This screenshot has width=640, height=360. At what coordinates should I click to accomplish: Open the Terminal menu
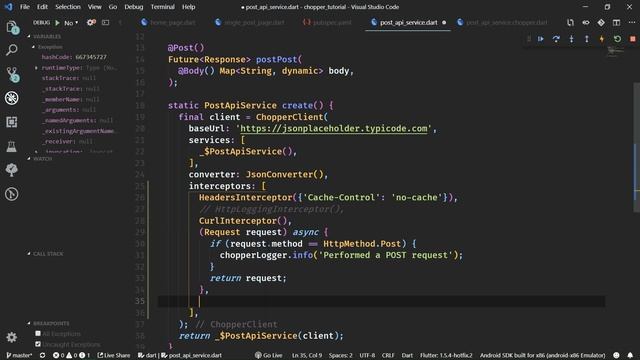(162, 7)
